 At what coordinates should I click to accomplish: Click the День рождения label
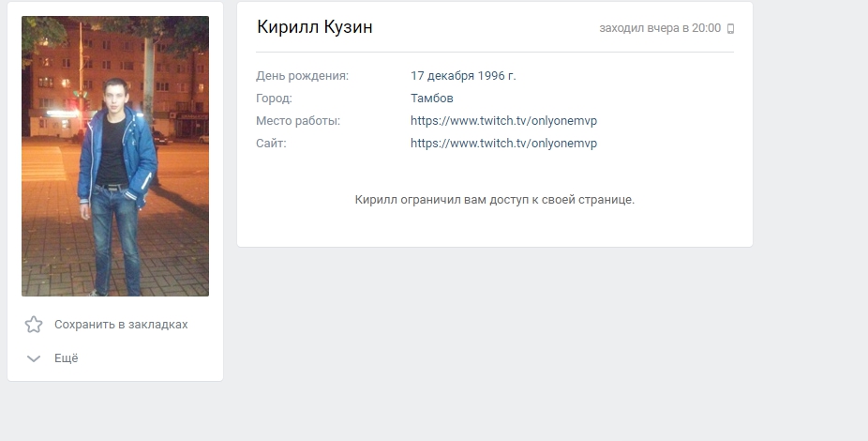click(302, 76)
